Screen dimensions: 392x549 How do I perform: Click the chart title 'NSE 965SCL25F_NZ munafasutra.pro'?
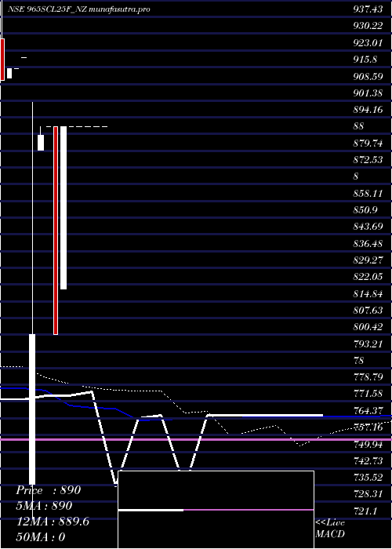tap(78, 9)
